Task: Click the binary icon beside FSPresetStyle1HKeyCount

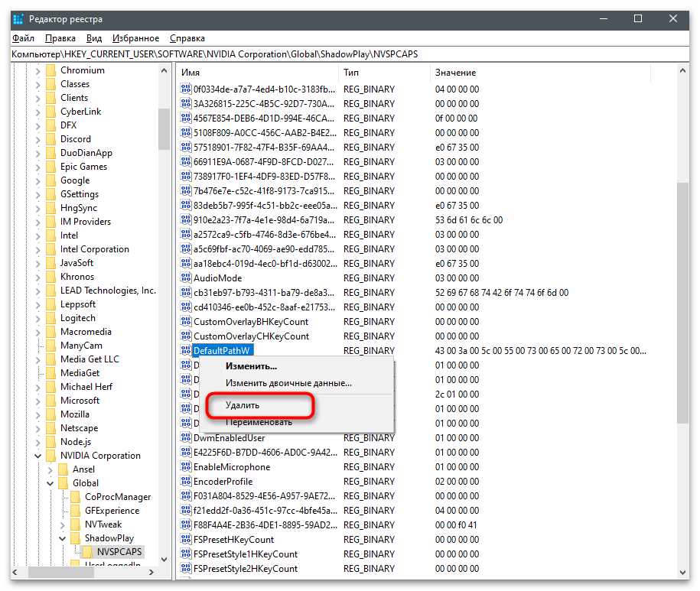Action: click(186, 554)
